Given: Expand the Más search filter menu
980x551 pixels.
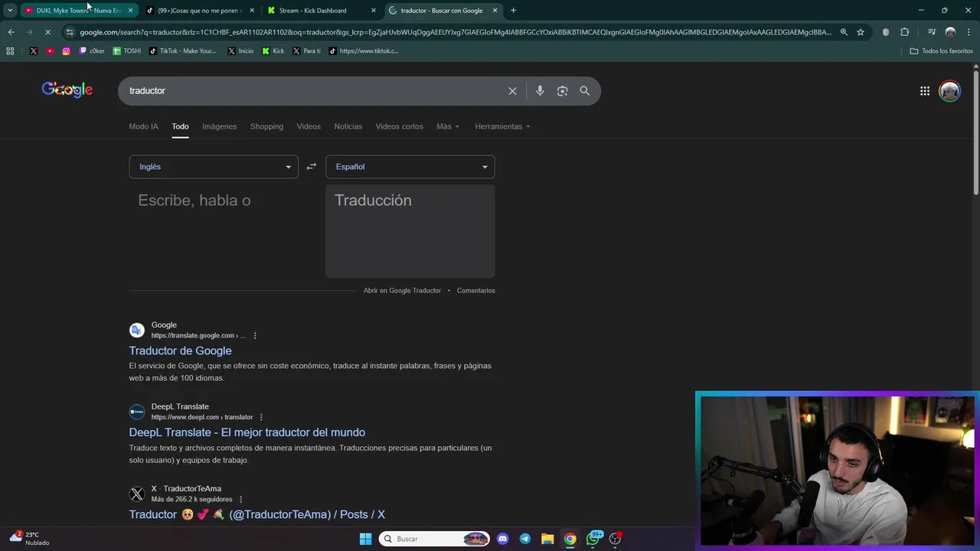Looking at the screenshot, I should pyautogui.click(x=448, y=126).
